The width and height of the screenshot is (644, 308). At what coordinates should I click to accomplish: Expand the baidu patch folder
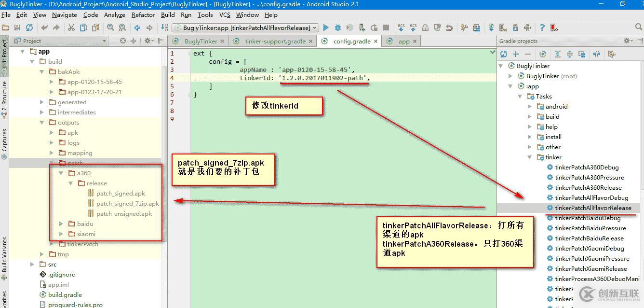click(61, 224)
